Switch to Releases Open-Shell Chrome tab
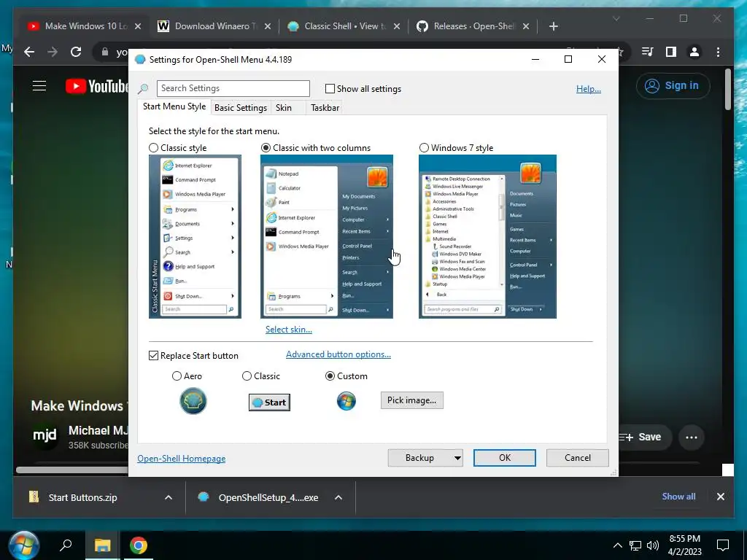This screenshot has height=560, width=747. click(x=473, y=26)
